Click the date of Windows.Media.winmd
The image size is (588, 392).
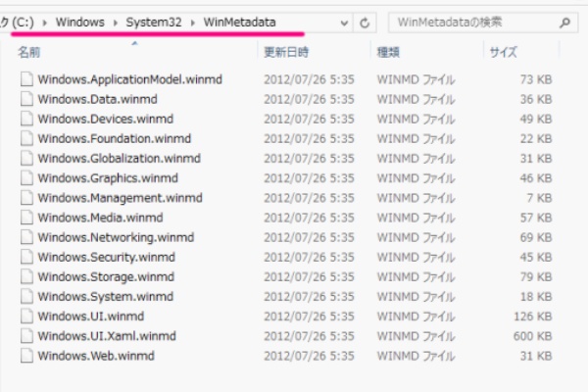click(x=309, y=218)
